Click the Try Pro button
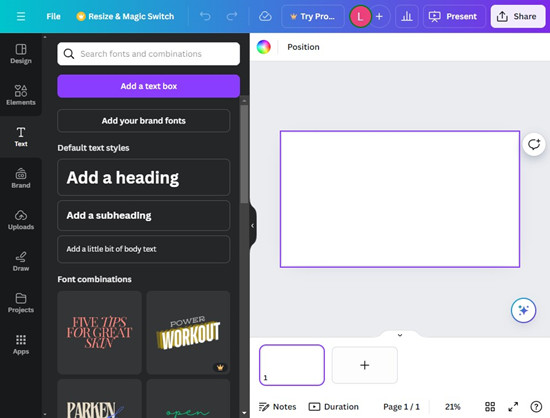This screenshot has height=418, width=550. point(313,16)
